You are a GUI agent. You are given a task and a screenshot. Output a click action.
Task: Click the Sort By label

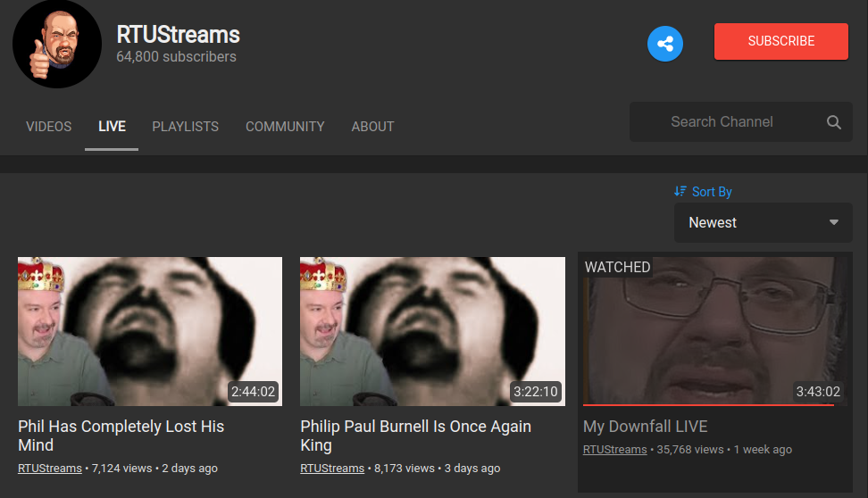(x=712, y=192)
